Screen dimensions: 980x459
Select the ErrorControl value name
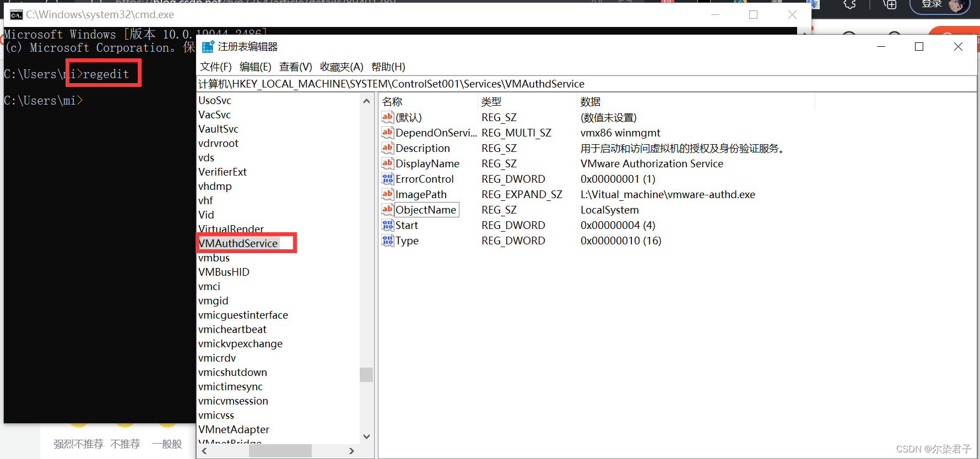pos(425,179)
